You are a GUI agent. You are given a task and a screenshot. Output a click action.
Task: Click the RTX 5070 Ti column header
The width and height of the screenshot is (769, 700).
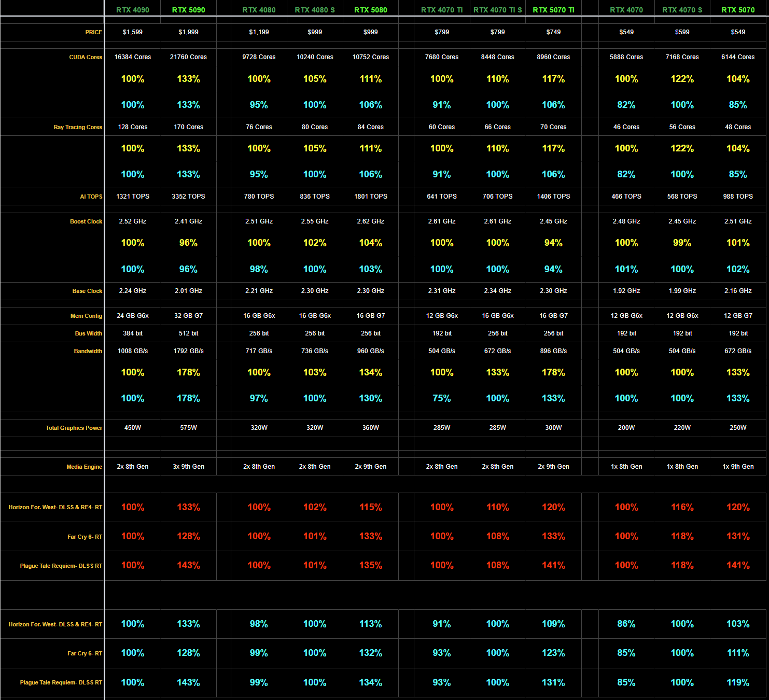[x=553, y=10]
